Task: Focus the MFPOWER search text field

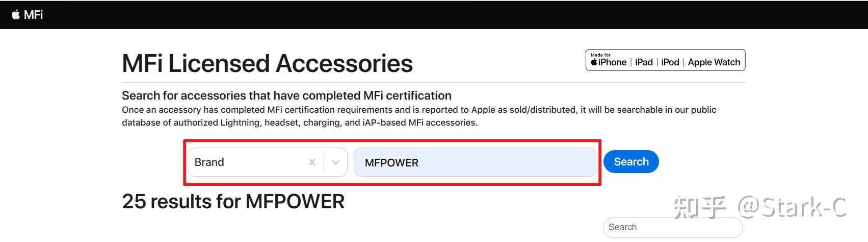Action: coord(475,162)
